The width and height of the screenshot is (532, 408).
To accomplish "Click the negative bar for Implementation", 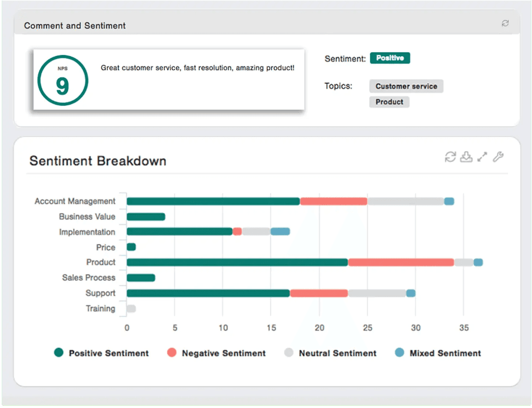I will (x=237, y=231).
